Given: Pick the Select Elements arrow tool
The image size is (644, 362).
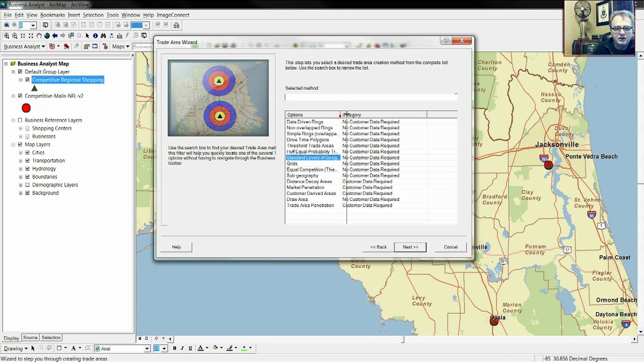Looking at the screenshot, I should (x=87, y=36).
